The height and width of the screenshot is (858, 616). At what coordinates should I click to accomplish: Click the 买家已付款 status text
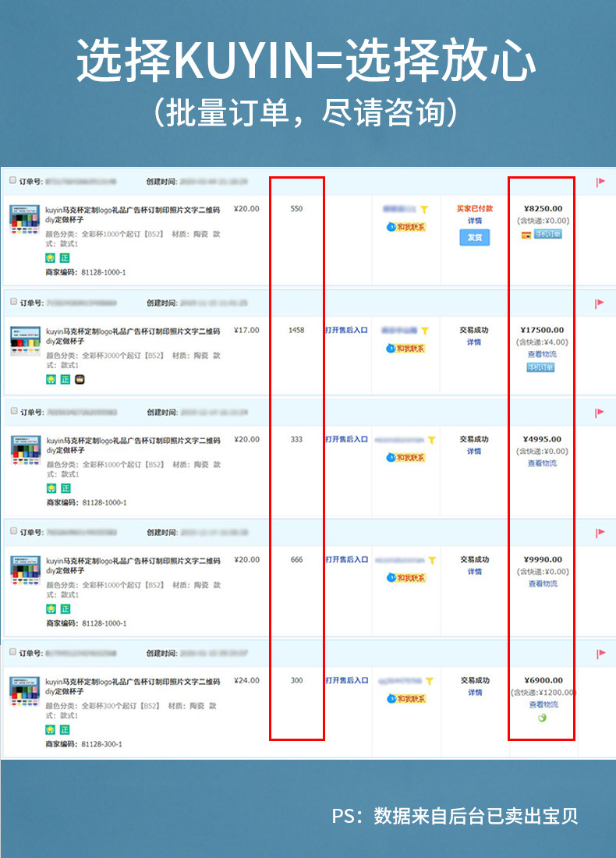pos(475,208)
